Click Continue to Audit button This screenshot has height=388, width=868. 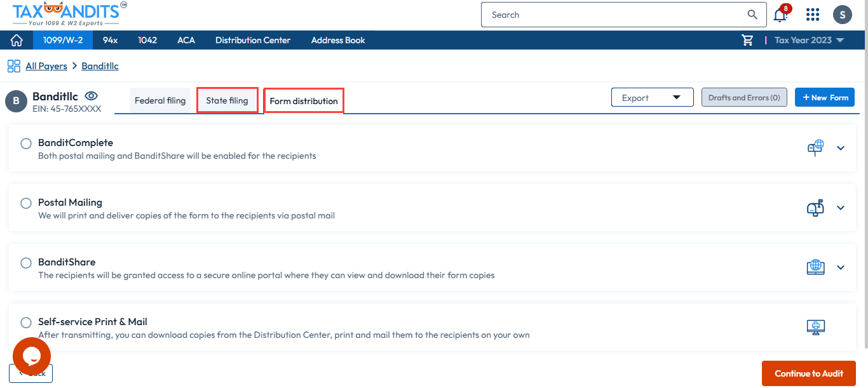point(809,373)
